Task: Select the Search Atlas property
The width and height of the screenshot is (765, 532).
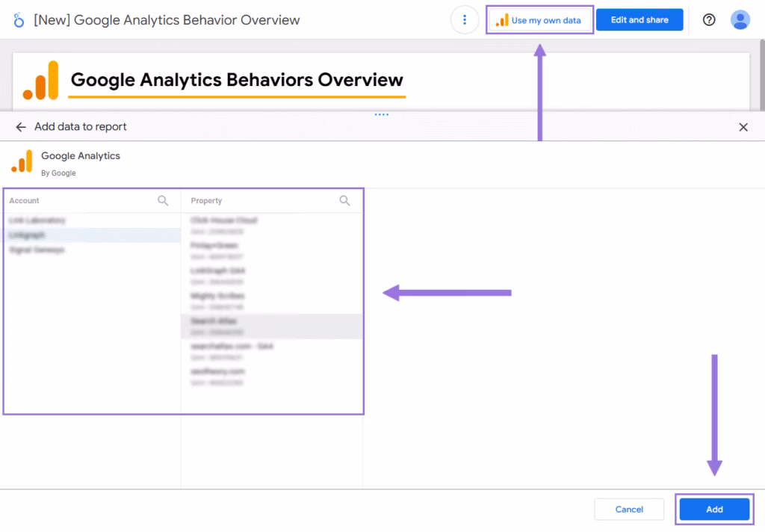Action: 214,321
